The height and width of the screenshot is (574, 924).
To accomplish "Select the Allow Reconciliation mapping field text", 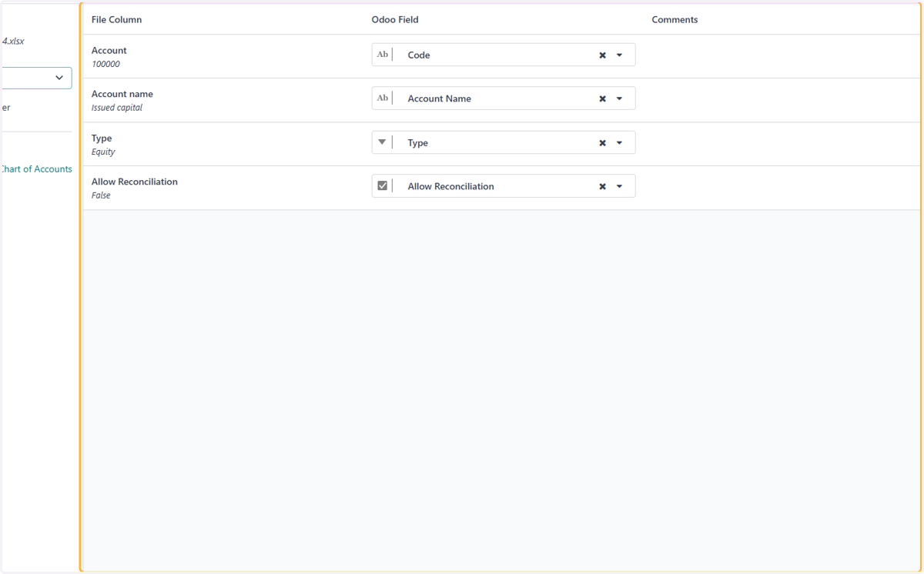I will [x=450, y=186].
